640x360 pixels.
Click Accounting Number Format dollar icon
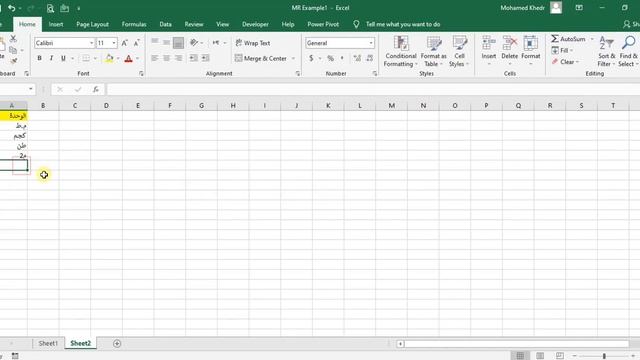pos(311,58)
